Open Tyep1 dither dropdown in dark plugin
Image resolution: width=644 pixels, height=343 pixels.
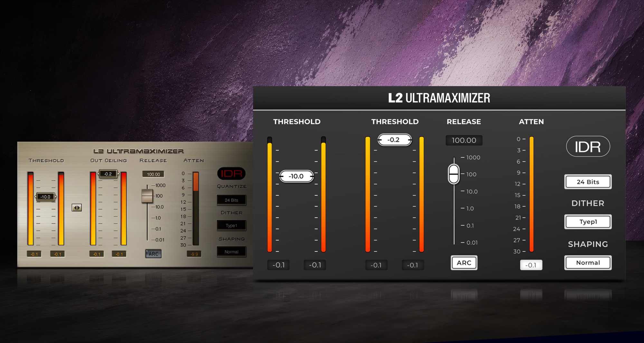coord(588,222)
